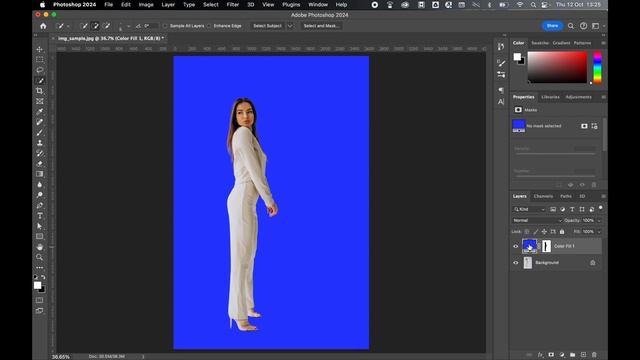Click the hue spectrum slider
The image size is (640, 360).
(597, 67)
